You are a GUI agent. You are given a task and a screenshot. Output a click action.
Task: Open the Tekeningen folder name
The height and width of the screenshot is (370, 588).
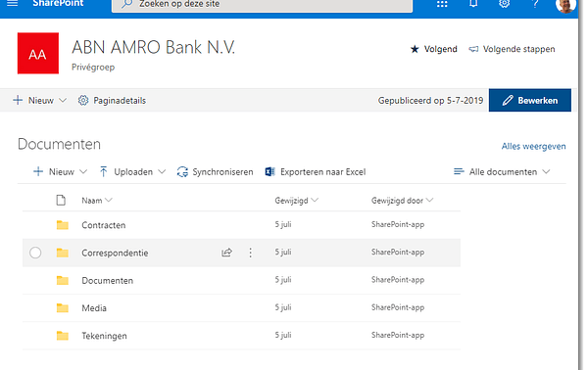pos(104,336)
